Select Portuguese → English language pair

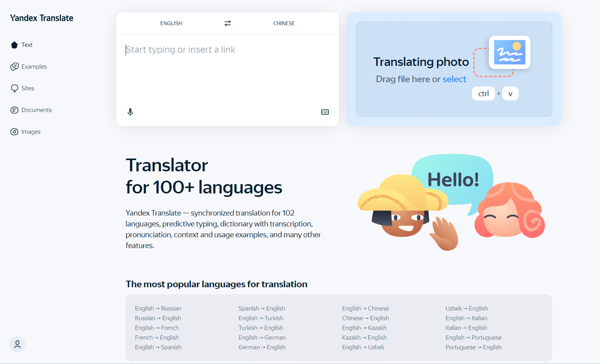pyautogui.click(x=474, y=347)
